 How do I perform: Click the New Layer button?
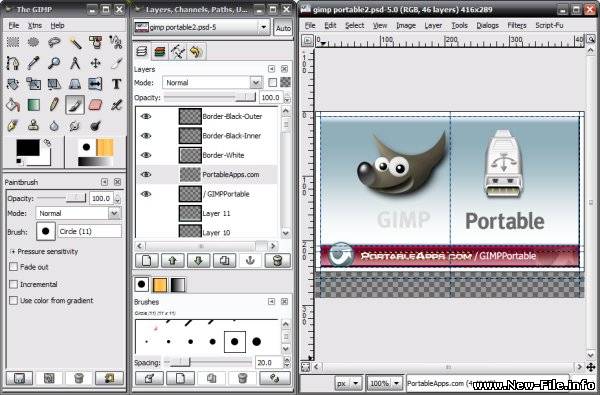pos(147,261)
